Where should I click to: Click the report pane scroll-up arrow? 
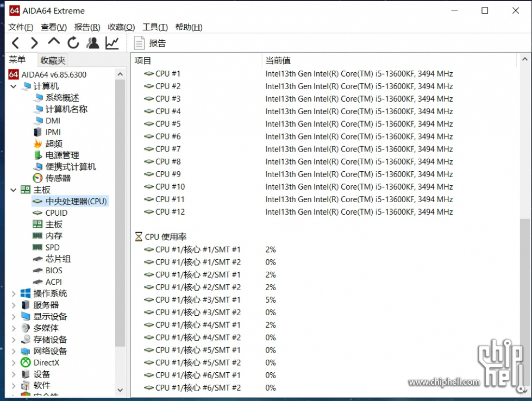[x=525, y=59]
